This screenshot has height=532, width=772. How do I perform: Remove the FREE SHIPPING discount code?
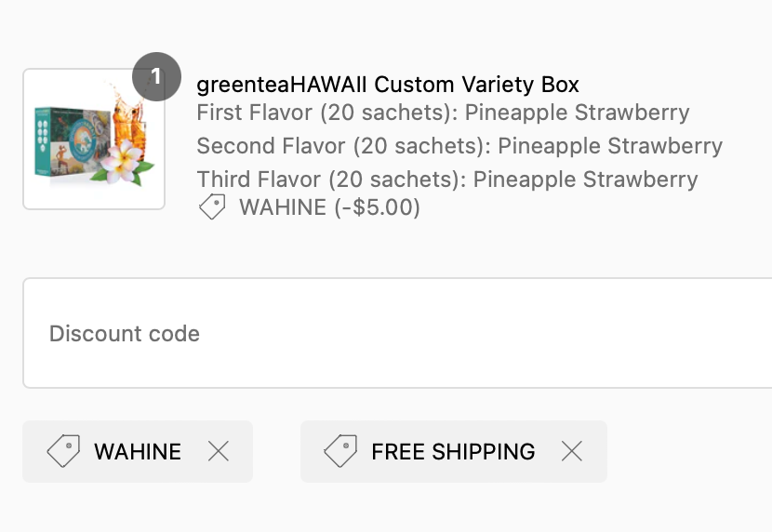572,451
